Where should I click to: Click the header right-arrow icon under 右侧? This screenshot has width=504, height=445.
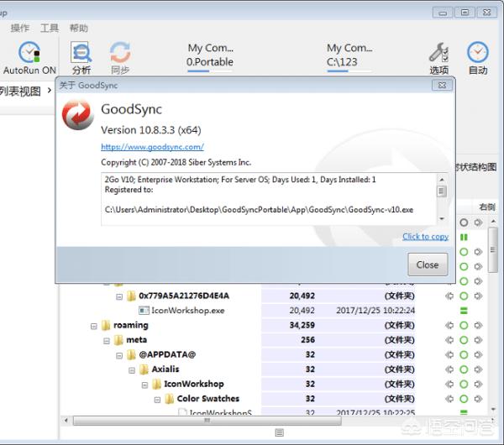coord(478,222)
